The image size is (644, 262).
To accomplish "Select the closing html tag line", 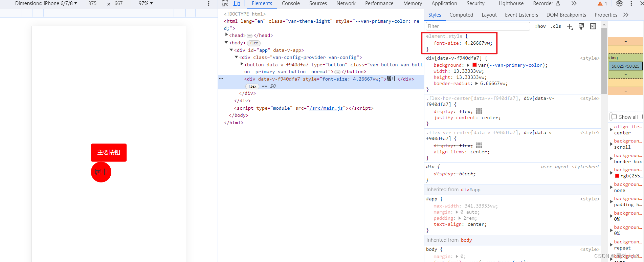I will 234,123.
